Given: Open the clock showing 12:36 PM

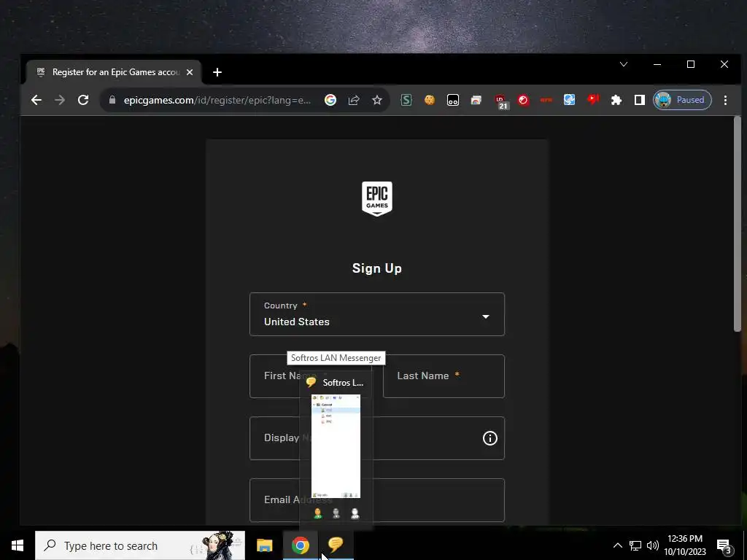Looking at the screenshot, I should 685,545.
